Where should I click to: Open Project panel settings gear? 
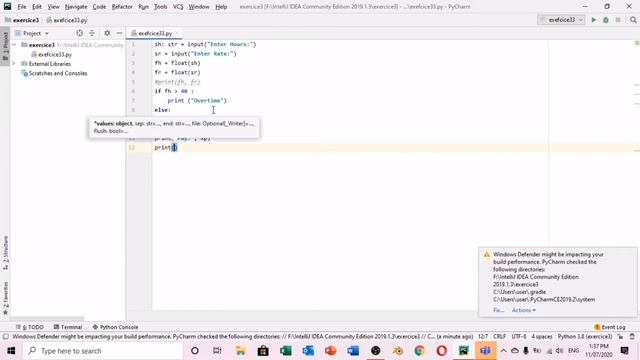pos(107,33)
